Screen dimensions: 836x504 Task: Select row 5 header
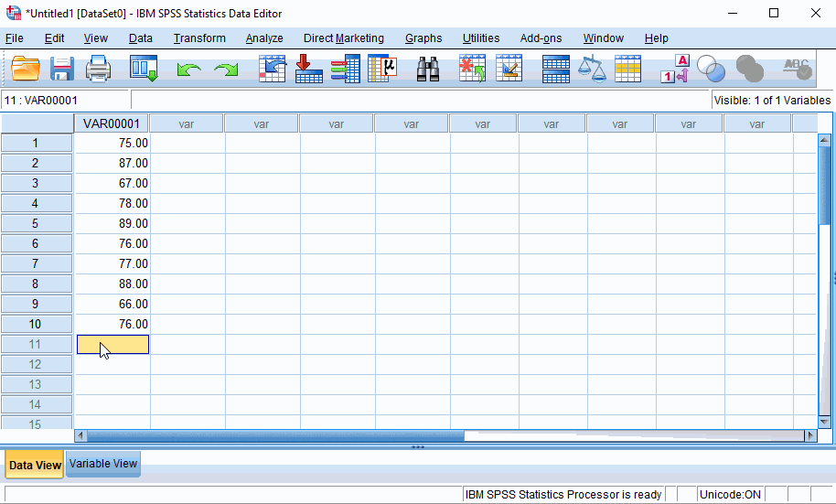click(x=36, y=223)
